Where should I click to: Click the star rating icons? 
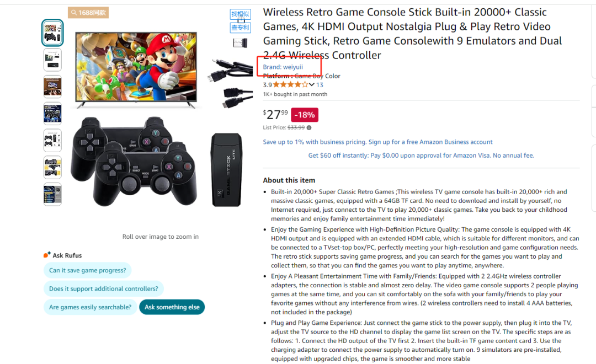coord(290,85)
